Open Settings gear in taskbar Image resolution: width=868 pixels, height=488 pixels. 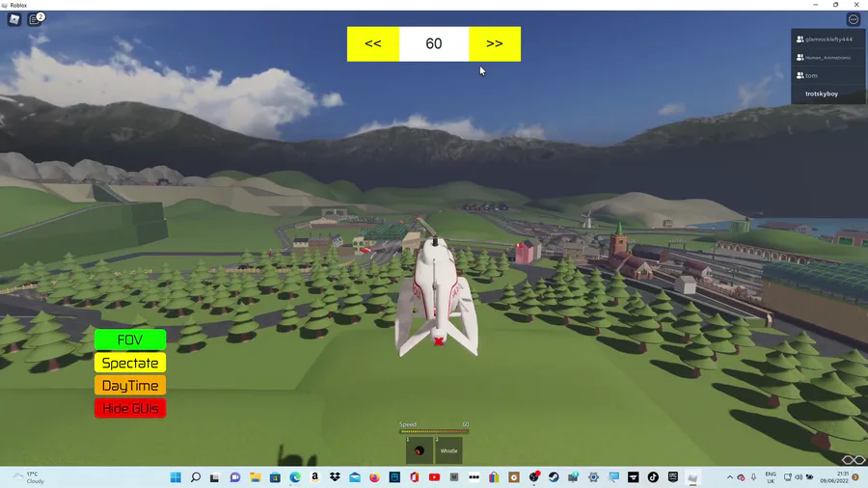593,477
